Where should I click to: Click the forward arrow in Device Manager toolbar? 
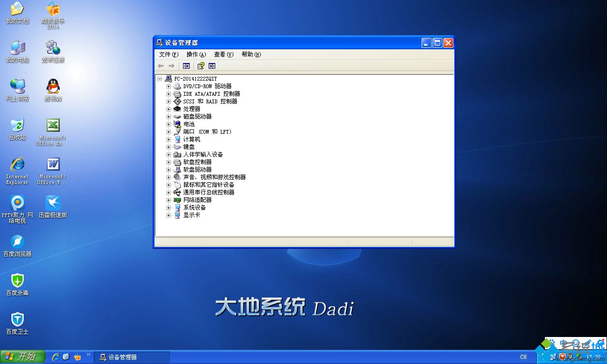[172, 66]
